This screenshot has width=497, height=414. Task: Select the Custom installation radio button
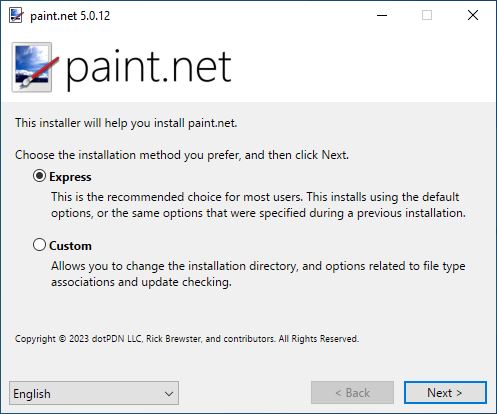coord(39,245)
